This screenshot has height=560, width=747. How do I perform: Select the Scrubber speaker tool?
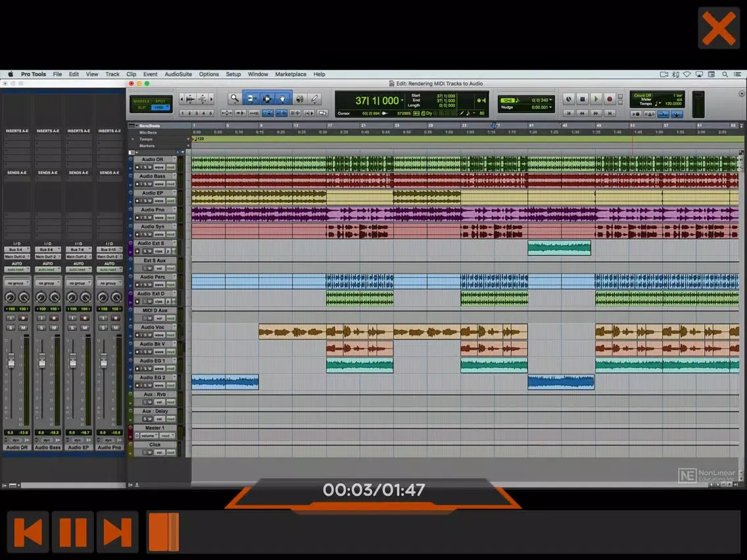(300, 99)
